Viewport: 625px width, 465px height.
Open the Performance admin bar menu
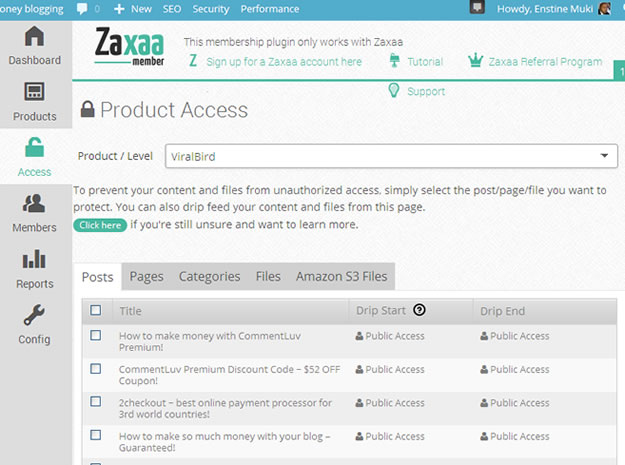pyautogui.click(x=270, y=9)
